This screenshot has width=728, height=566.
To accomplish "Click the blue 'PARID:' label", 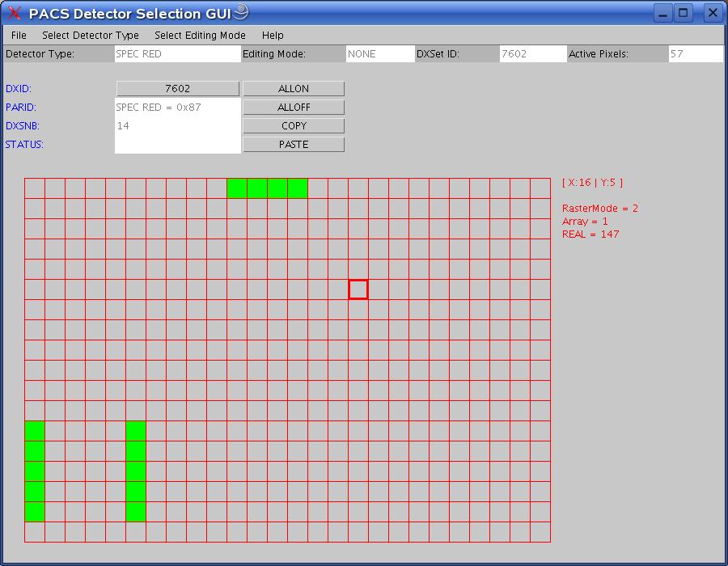I will pyautogui.click(x=21, y=108).
